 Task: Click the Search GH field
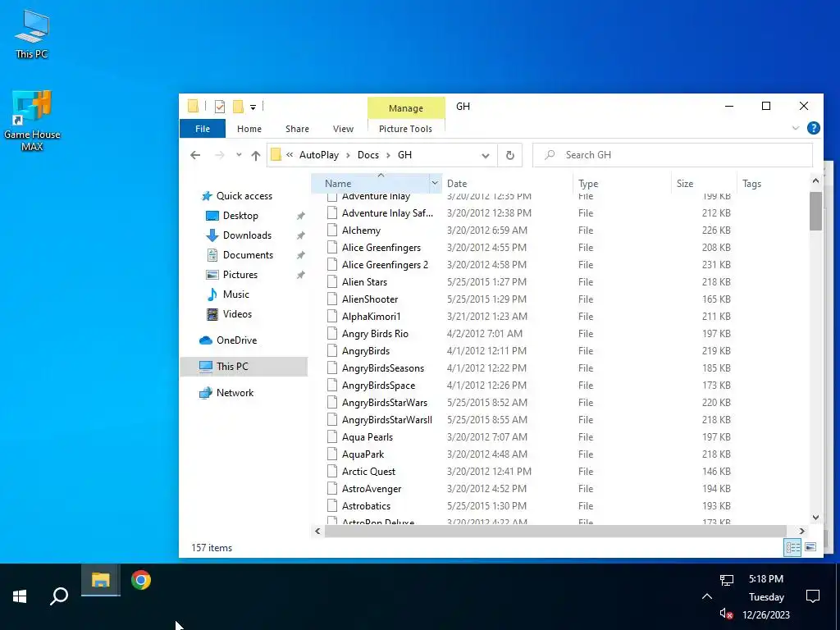click(x=673, y=155)
